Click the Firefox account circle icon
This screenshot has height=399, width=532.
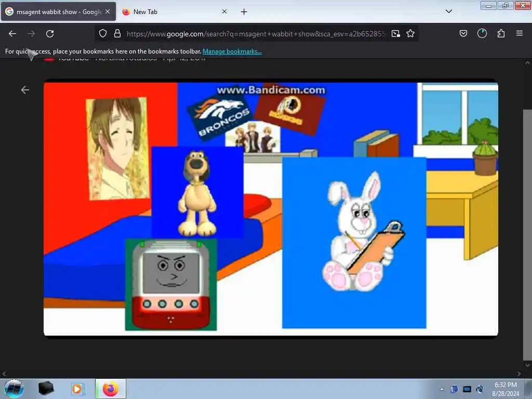482,34
